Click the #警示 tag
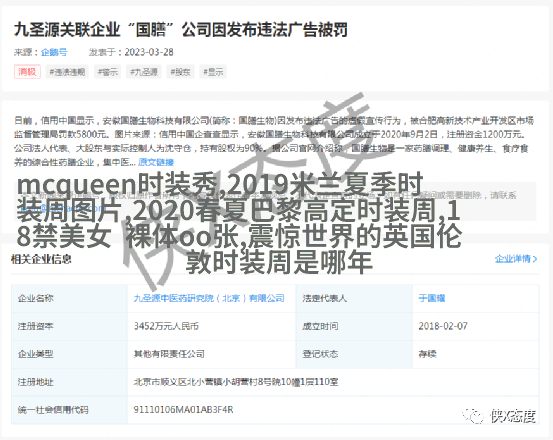 tap(108, 72)
